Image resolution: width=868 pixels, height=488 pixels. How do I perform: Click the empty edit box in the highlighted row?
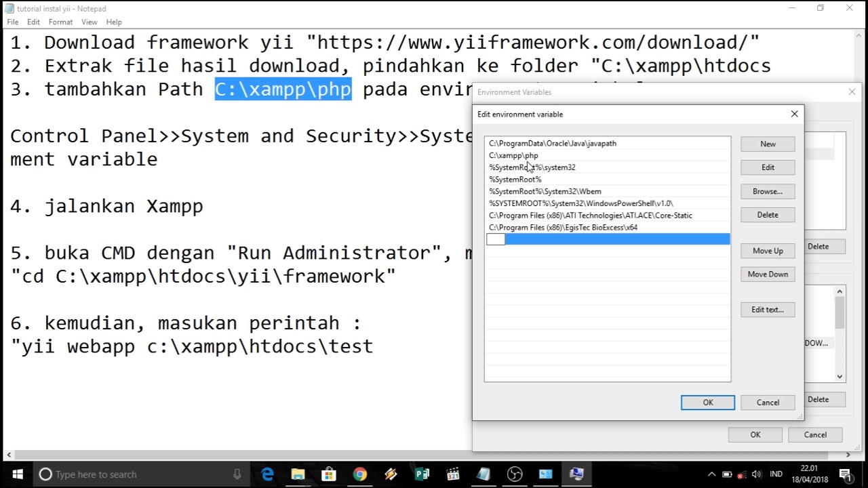click(x=496, y=239)
